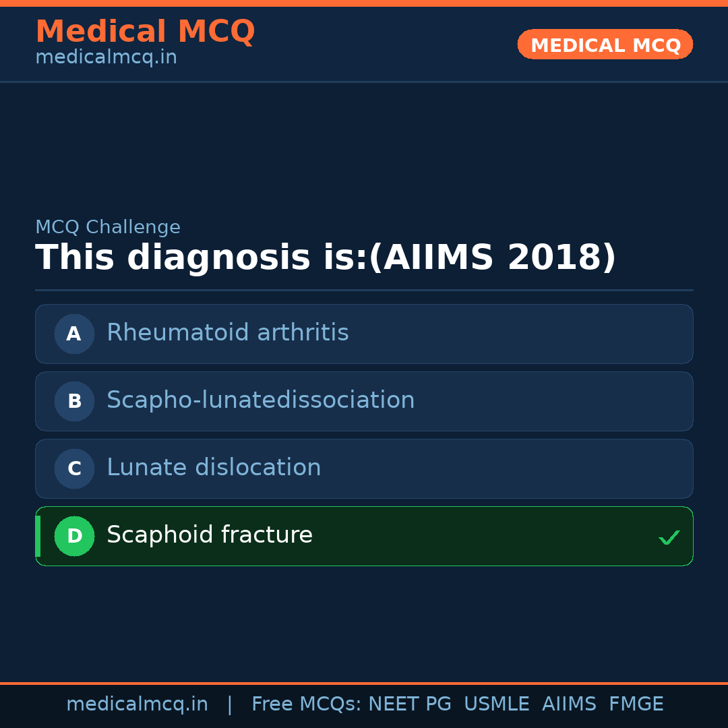Select the circled letter B icon
728x728 pixels.
tap(74, 401)
